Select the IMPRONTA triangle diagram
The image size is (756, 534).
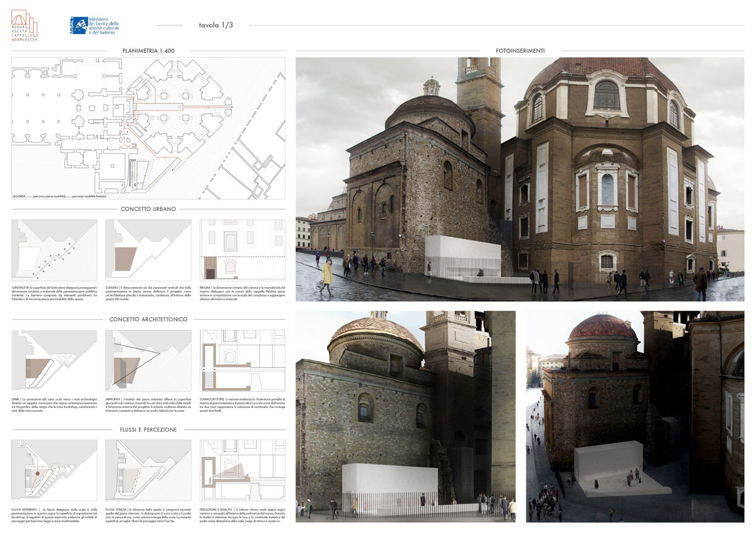click(x=148, y=360)
